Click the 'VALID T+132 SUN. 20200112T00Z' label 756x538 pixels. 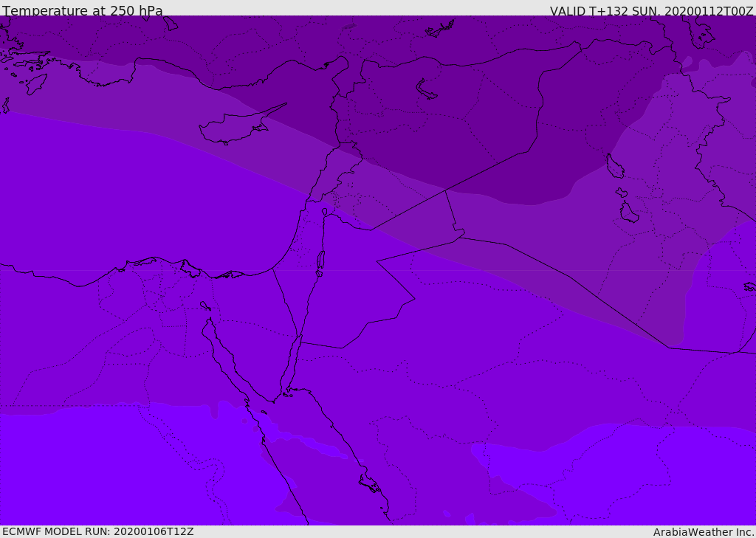pyautogui.click(x=651, y=11)
